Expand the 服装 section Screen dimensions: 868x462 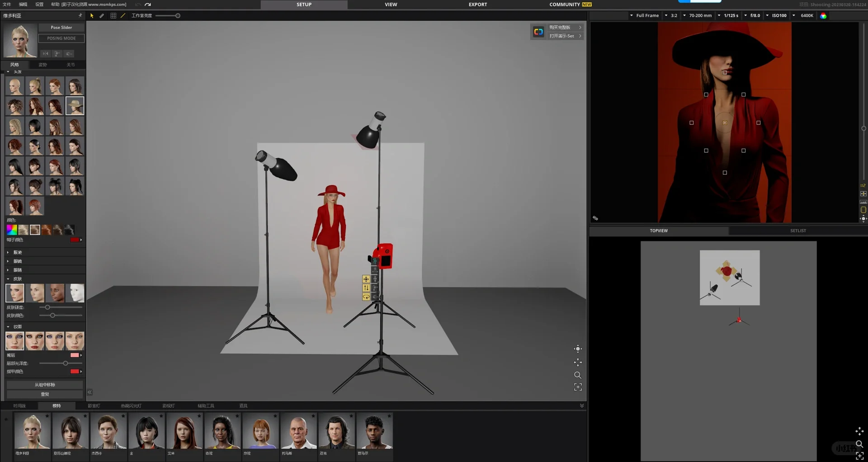[x=18, y=253]
